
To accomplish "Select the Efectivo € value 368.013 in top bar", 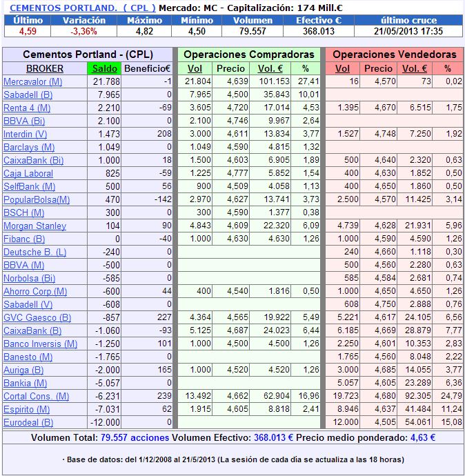I will click(x=319, y=31).
